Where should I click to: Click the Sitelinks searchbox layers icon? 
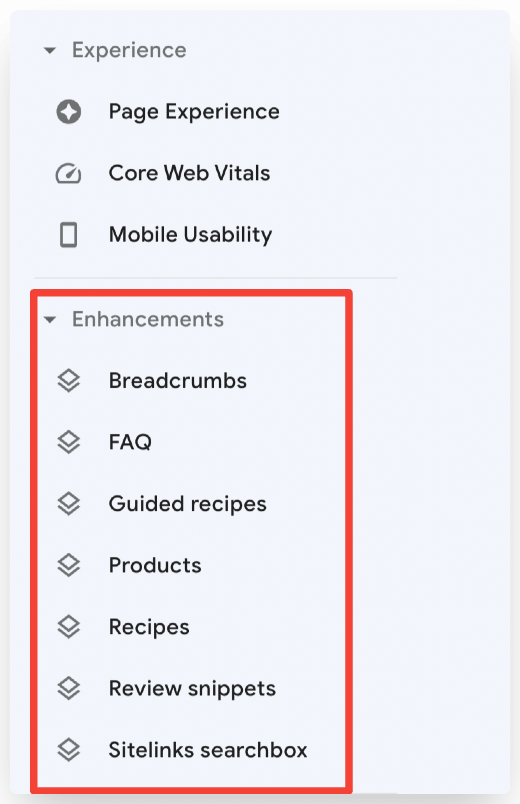pos(69,750)
